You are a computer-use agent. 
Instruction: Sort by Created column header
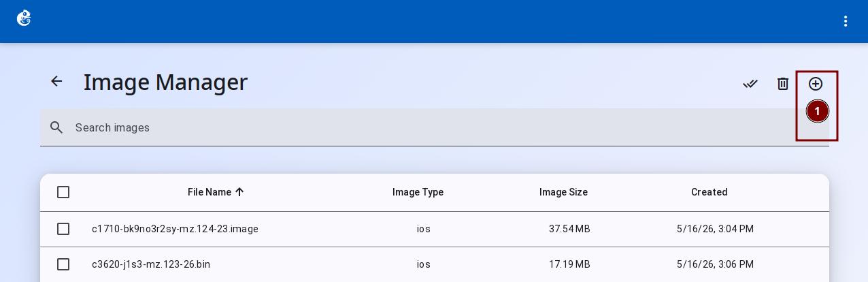[710, 192]
